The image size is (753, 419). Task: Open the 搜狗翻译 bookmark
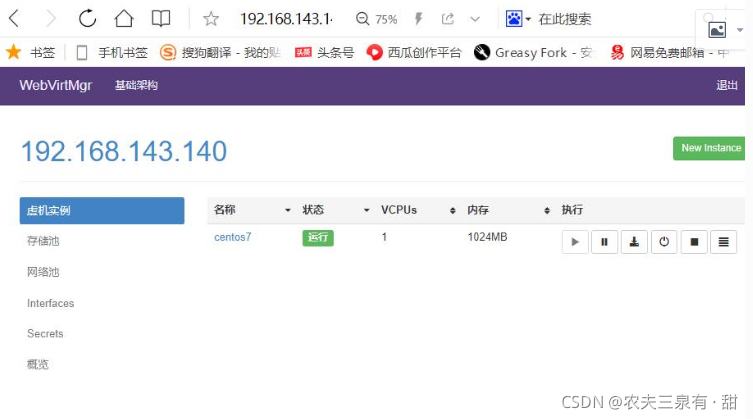pos(220,52)
